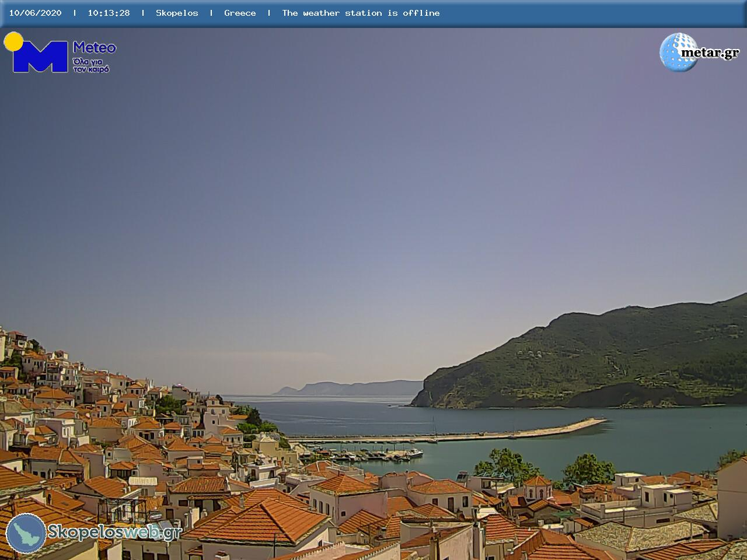Click the Skopelosweb.gr island logo
Image resolution: width=747 pixels, height=560 pixels.
pos(26,533)
